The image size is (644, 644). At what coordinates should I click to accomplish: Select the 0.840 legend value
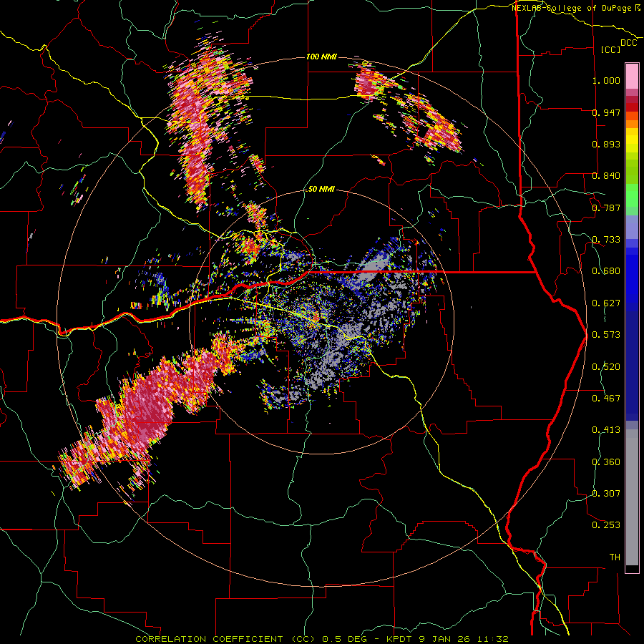click(x=606, y=176)
